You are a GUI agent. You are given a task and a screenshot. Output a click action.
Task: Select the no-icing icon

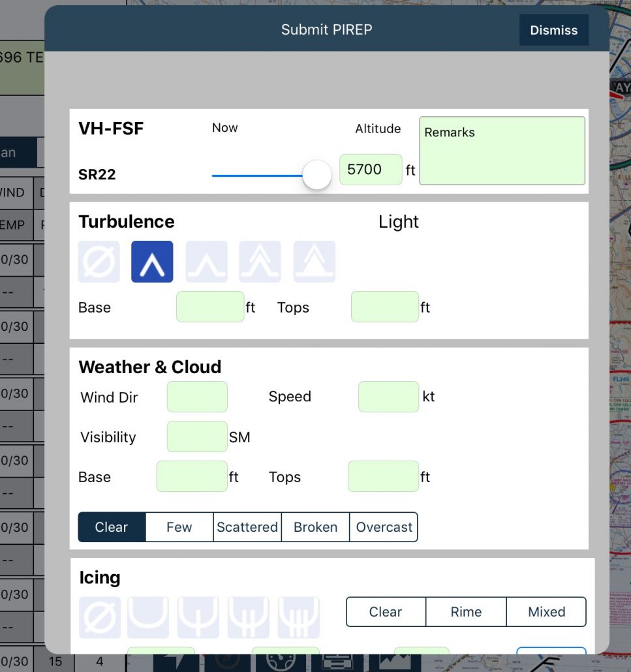pos(99,616)
